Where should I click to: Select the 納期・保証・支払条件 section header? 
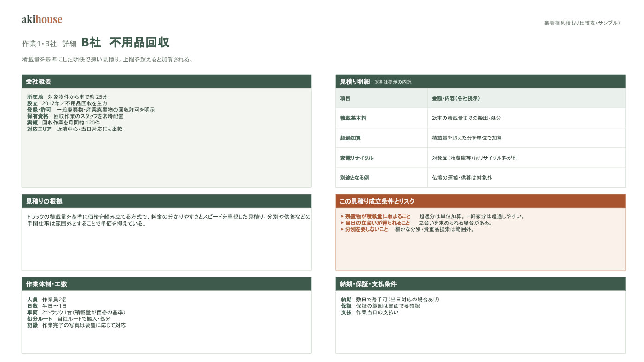point(480,284)
